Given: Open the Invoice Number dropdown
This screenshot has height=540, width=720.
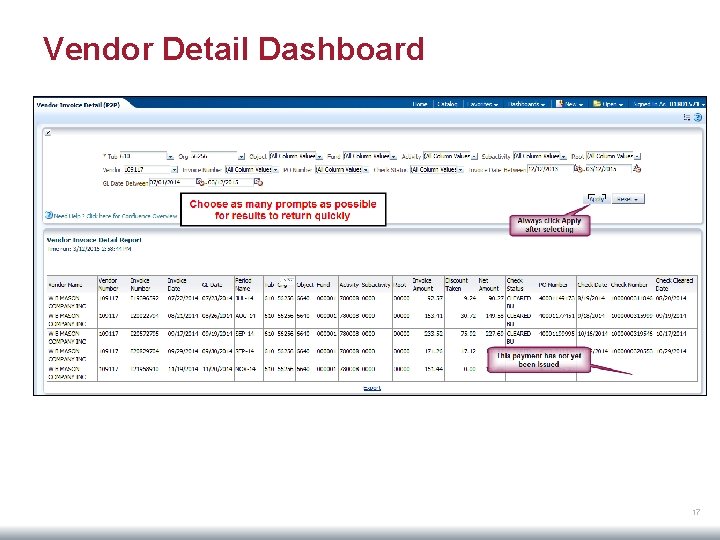Looking at the screenshot, I should click(276, 170).
